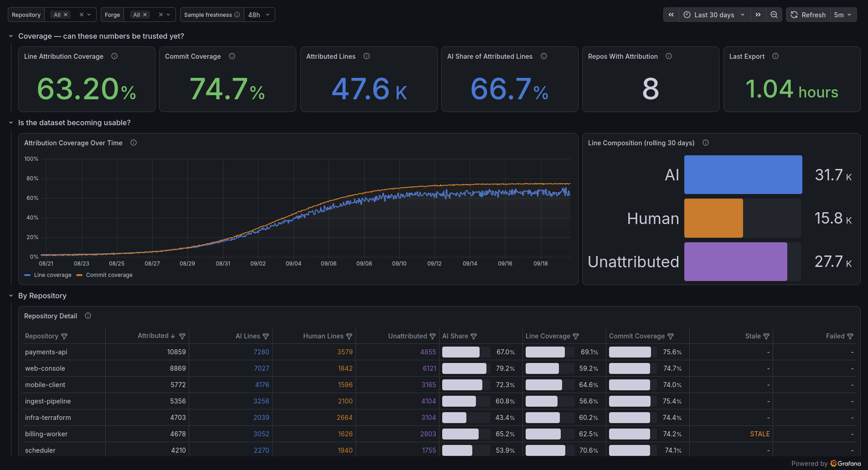868x470 pixels.
Task: Sort by the Attributed column header
Action: (x=153, y=336)
